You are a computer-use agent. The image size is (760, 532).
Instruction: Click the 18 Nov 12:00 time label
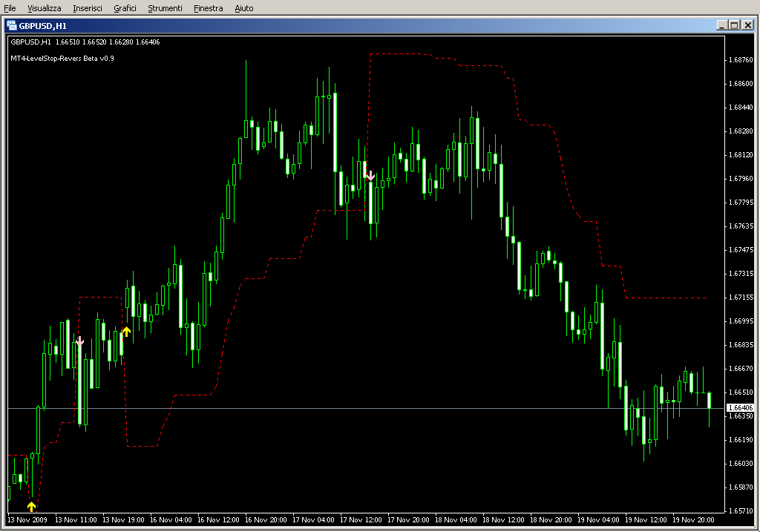click(503, 520)
